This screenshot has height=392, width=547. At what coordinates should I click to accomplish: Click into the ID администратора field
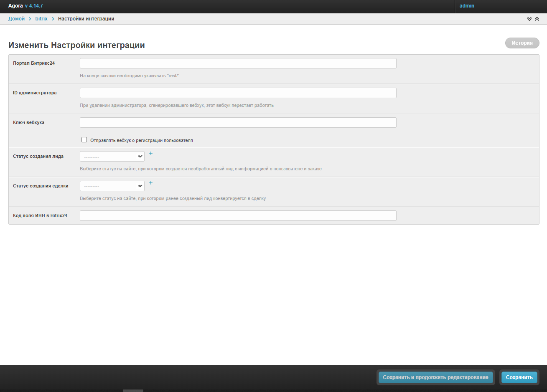(x=238, y=93)
